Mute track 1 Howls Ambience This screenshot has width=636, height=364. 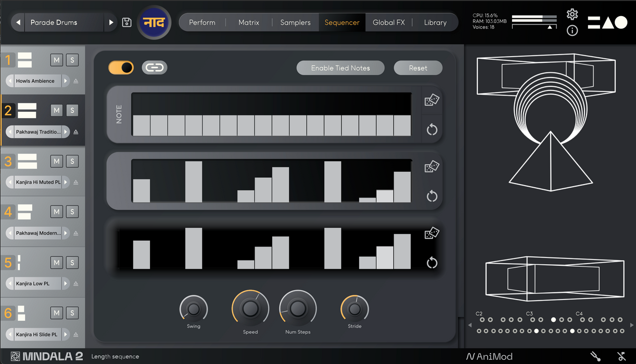[x=57, y=60]
